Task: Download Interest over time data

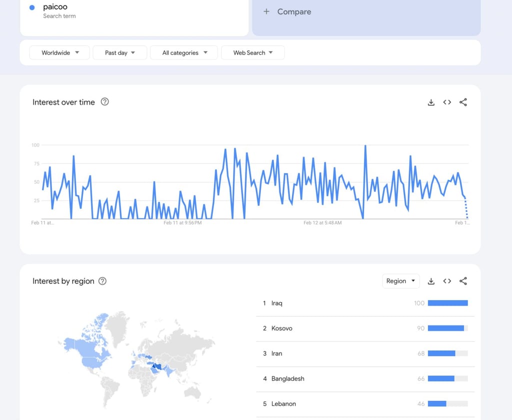Action: pyautogui.click(x=431, y=102)
